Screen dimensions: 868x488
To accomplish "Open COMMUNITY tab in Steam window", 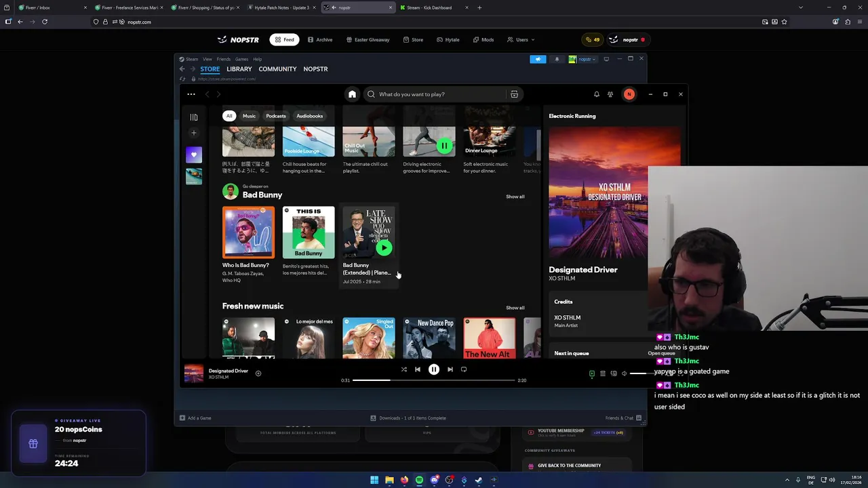I will pyautogui.click(x=277, y=69).
